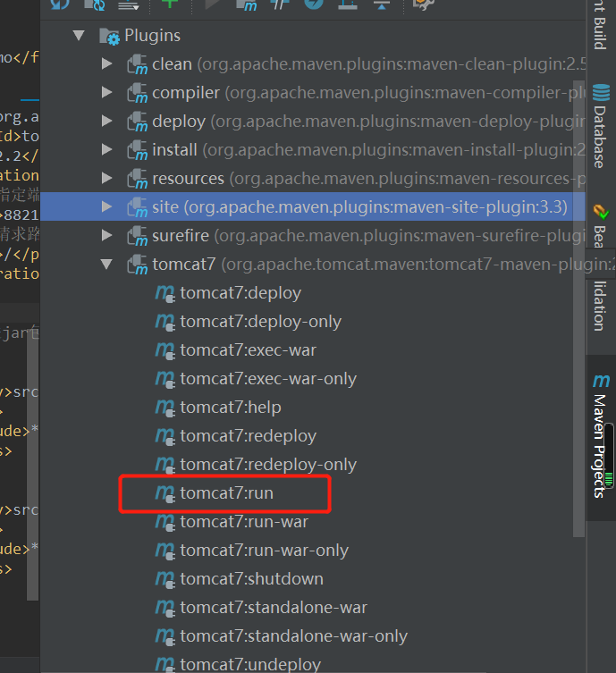Toggle Skip Tests mode lightning icon
Viewport: 616px width, 673px height.
tap(314, 4)
